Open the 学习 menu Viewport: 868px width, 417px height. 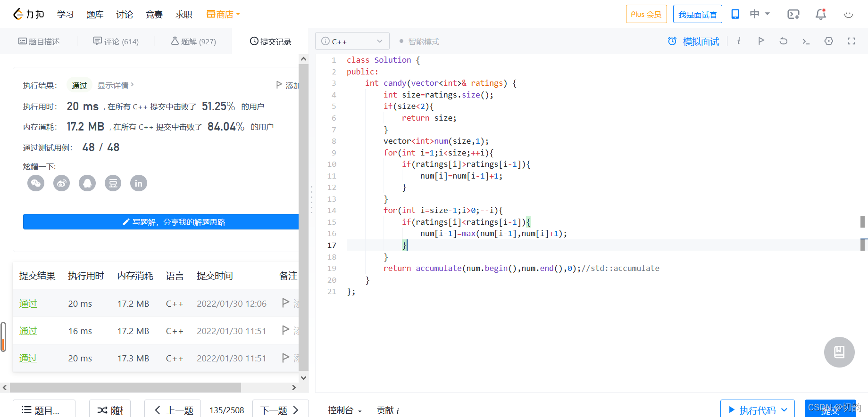pyautogui.click(x=66, y=14)
